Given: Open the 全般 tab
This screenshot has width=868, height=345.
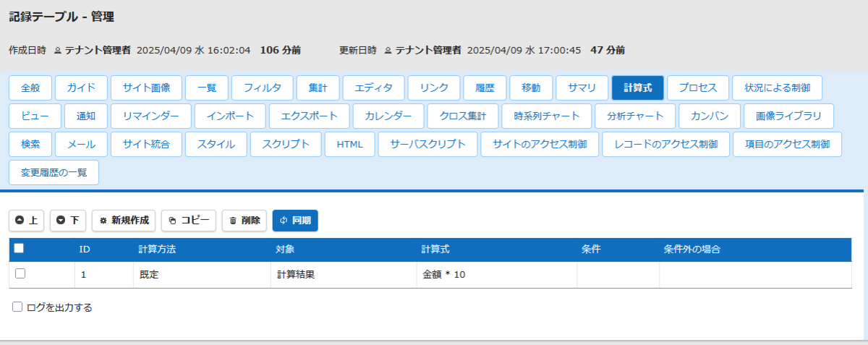Looking at the screenshot, I should 30,88.
